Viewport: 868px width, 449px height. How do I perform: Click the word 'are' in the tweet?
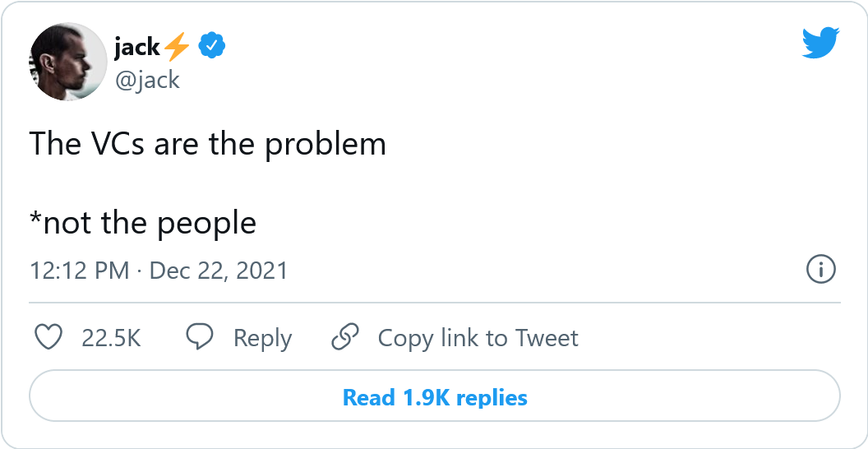tap(177, 145)
